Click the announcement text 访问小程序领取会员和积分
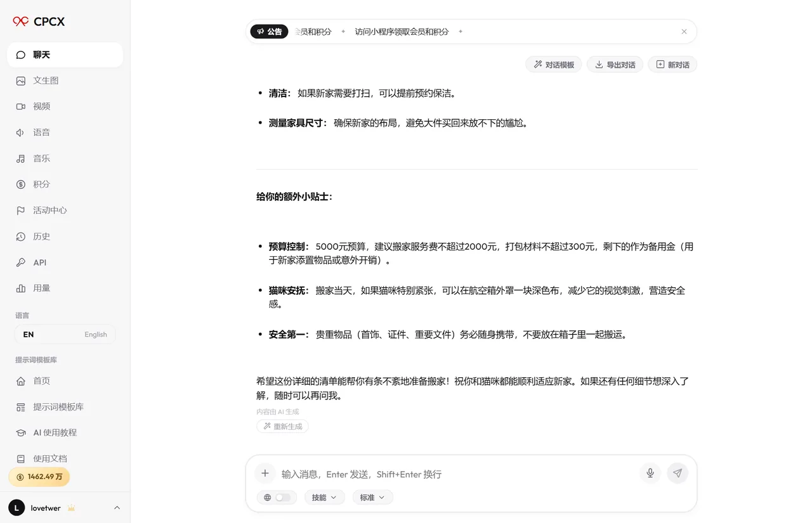The height and width of the screenshot is (523, 812). [x=402, y=32]
